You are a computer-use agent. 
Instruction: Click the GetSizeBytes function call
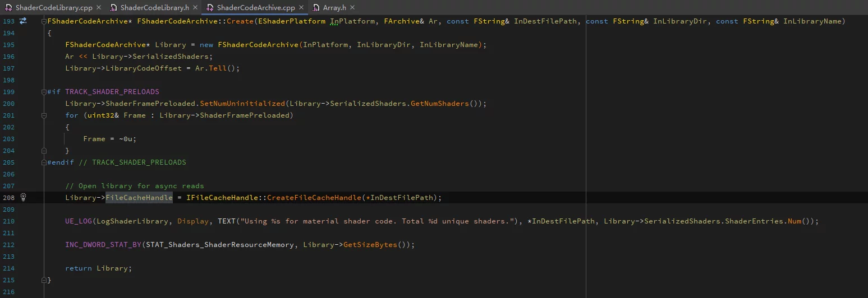tap(370, 245)
